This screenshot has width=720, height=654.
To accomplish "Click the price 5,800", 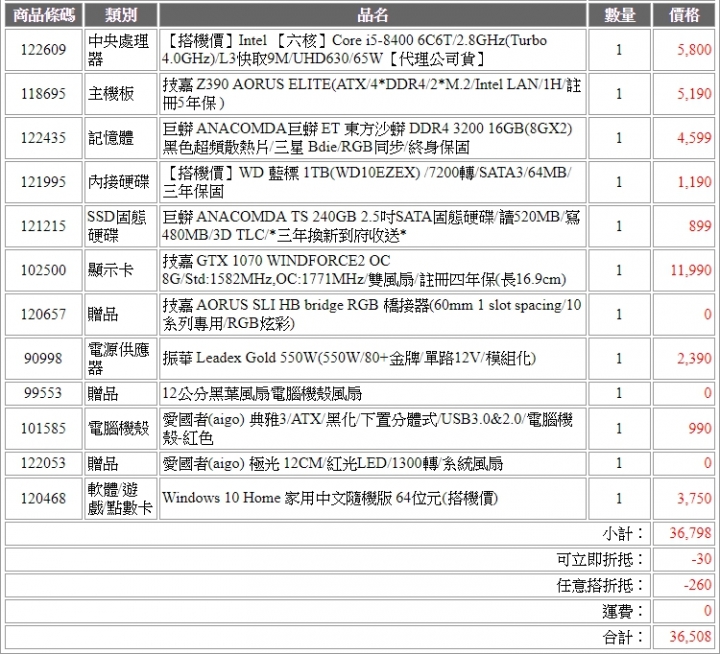I will [x=694, y=50].
